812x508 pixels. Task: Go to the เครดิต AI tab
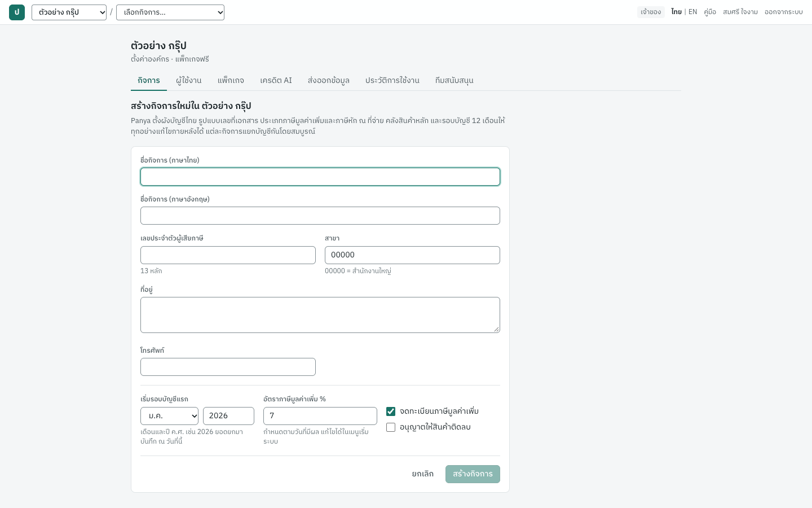[x=276, y=80]
